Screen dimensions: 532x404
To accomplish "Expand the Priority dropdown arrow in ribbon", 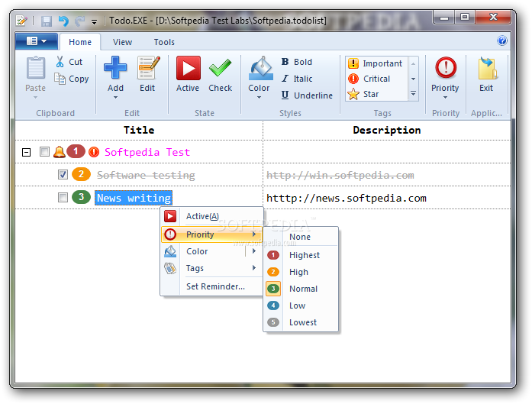I will pyautogui.click(x=446, y=98).
